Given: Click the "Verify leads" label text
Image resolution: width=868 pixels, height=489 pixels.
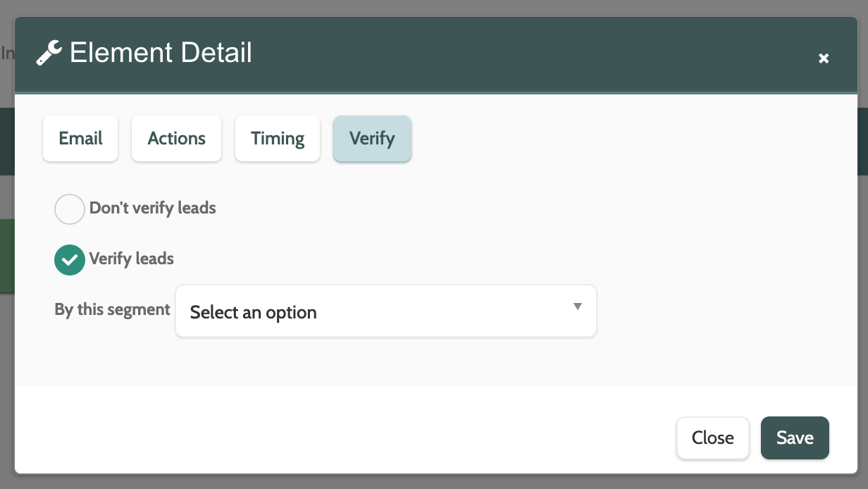Looking at the screenshot, I should point(131,259).
